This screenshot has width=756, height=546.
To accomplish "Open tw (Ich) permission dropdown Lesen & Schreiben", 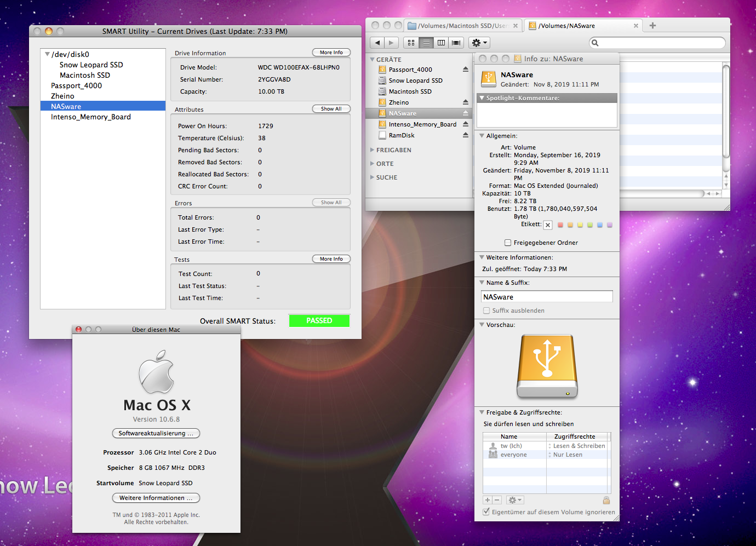I will [577, 446].
